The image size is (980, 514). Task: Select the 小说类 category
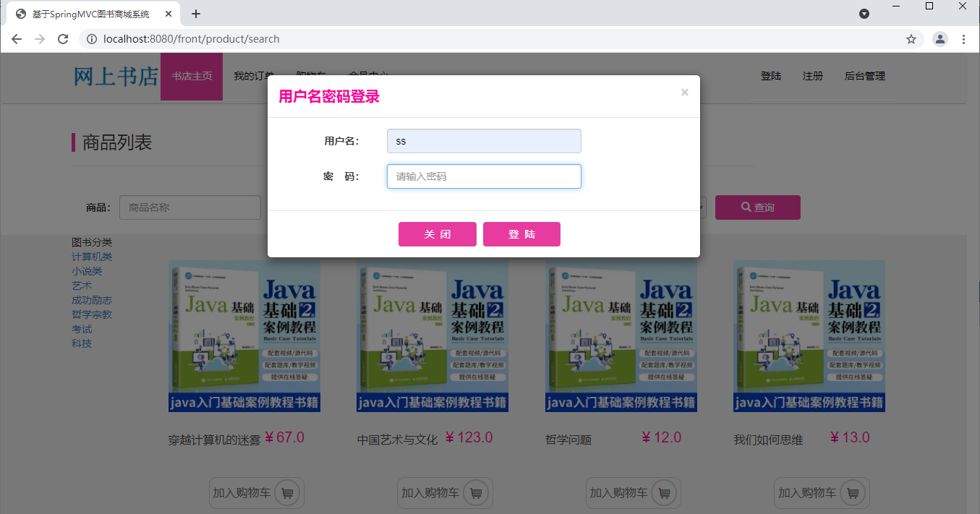(x=87, y=271)
